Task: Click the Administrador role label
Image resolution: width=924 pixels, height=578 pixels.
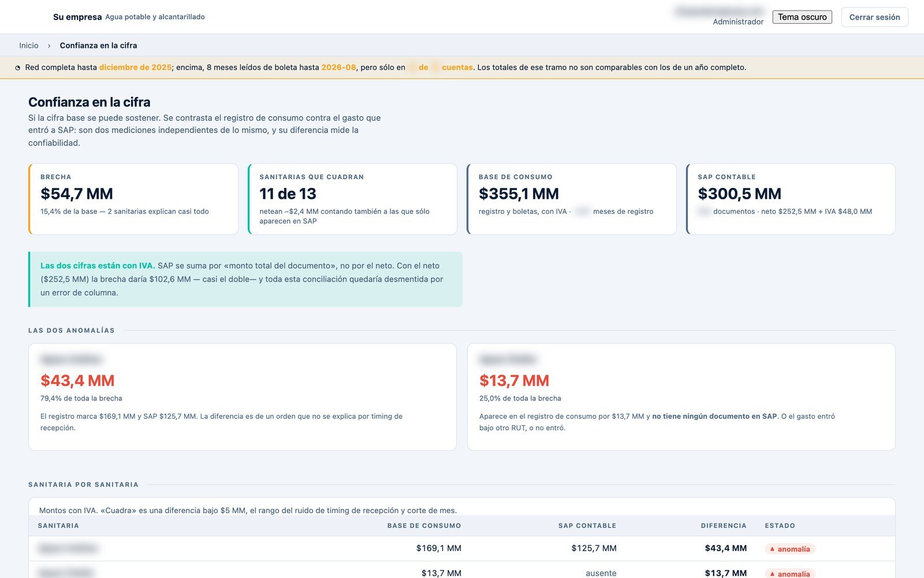Action: [x=738, y=22]
